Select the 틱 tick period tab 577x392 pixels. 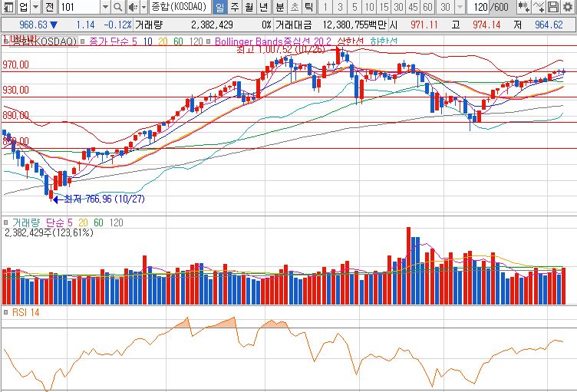pyautogui.click(x=308, y=7)
